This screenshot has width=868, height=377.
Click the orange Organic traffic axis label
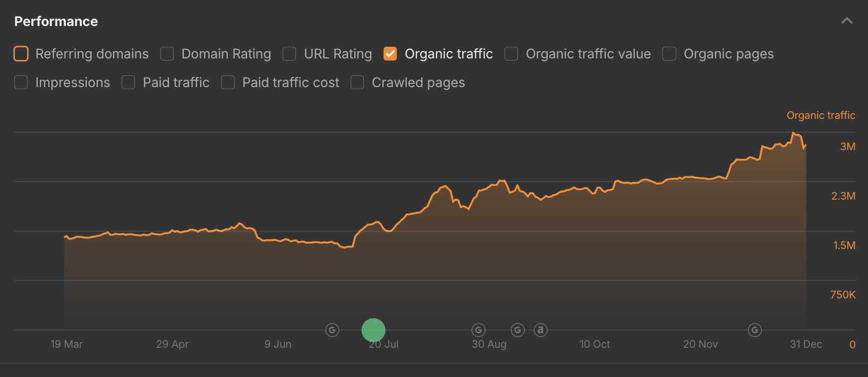pyautogui.click(x=821, y=115)
